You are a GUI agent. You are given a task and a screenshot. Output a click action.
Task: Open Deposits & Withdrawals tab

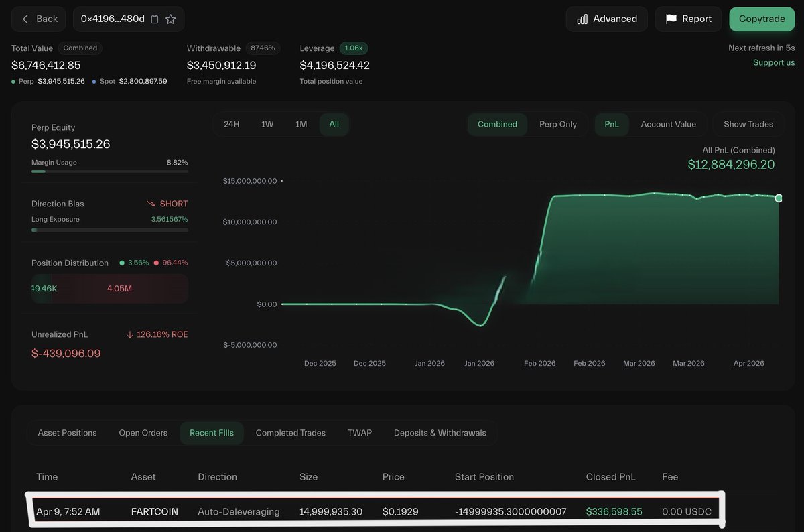click(440, 433)
